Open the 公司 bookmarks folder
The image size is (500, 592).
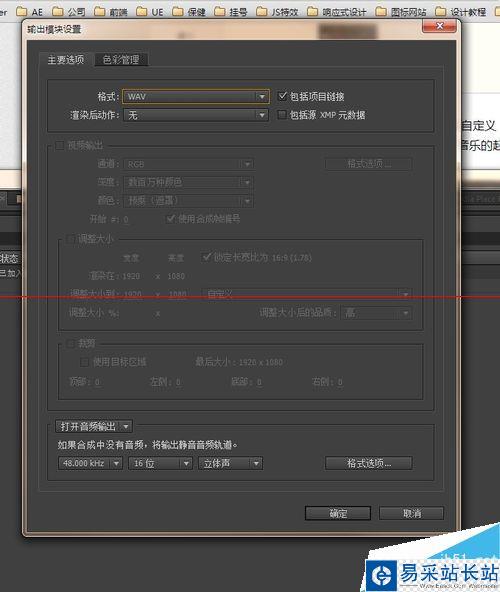[68, 12]
